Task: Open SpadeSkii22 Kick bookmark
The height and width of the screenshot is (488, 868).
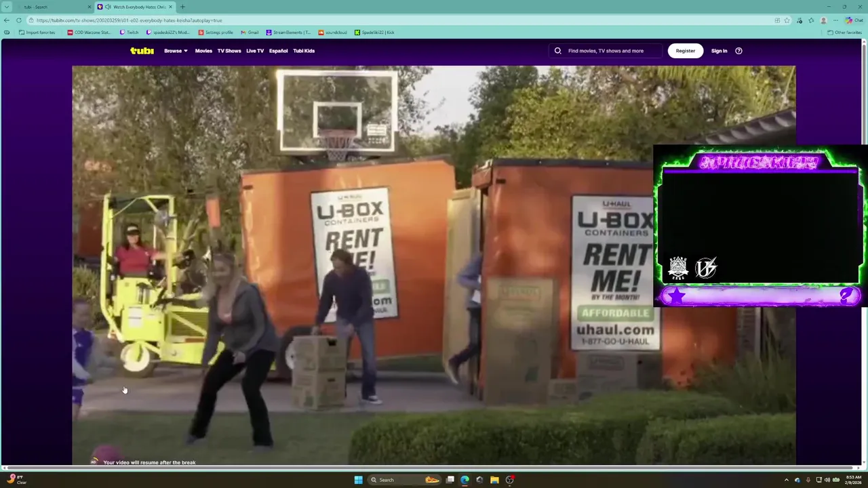Action: point(374,33)
